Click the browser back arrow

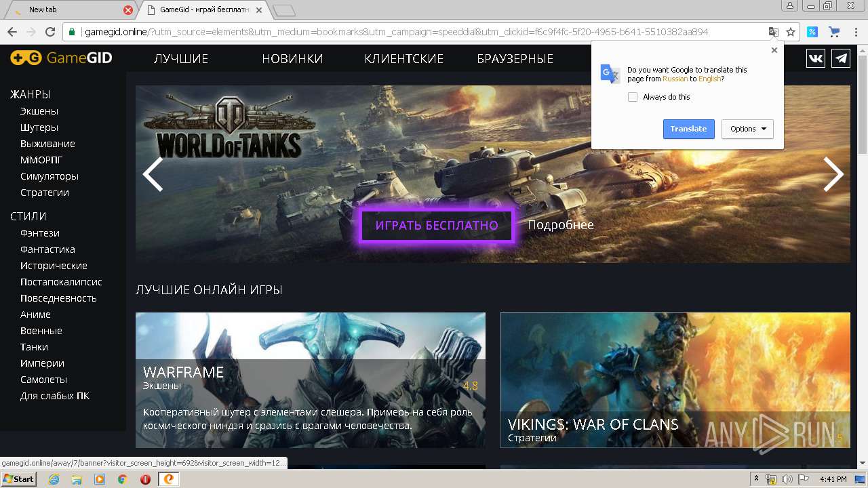coord(12,32)
